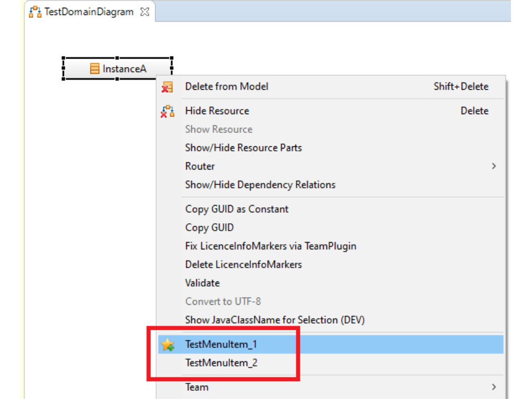
Task: Expand the Router submenu arrow
Action: point(494,166)
